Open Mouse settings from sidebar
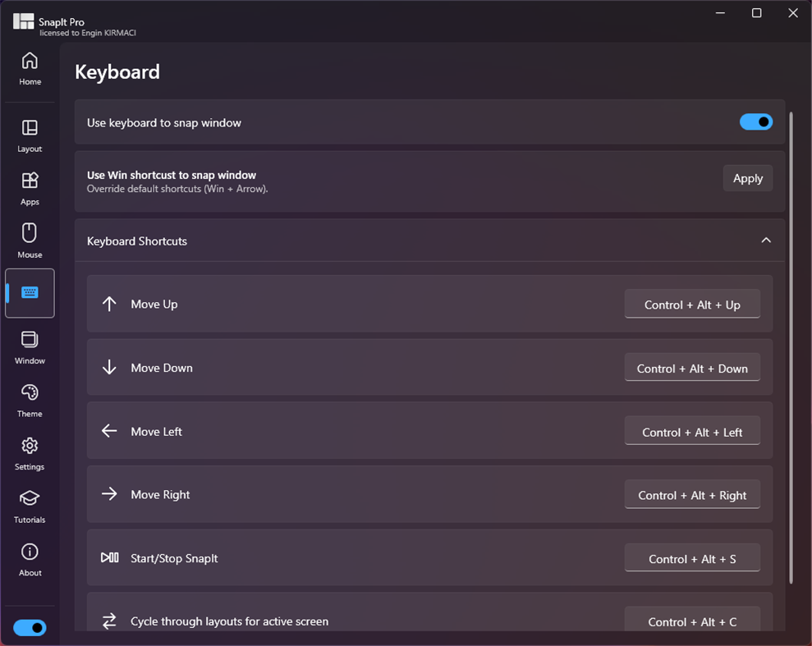The width and height of the screenshot is (812, 646). (x=30, y=241)
